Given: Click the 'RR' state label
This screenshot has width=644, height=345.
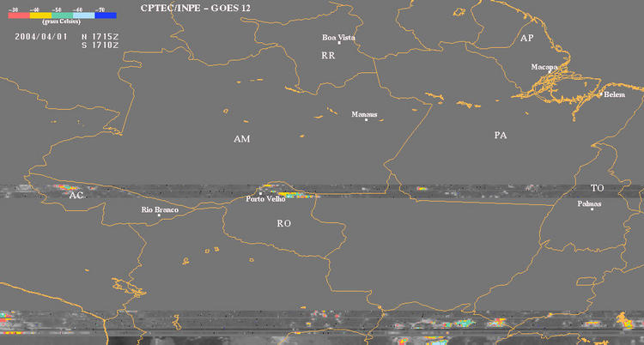Looking at the screenshot, I should pyautogui.click(x=328, y=56).
